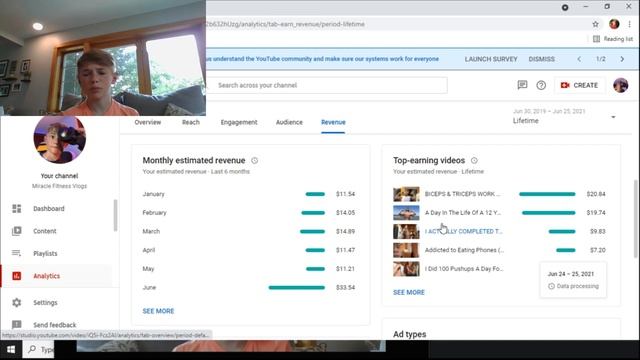Click A Day In The Life thumbnail
Screen dimensions: 640x360
[x=406, y=213]
